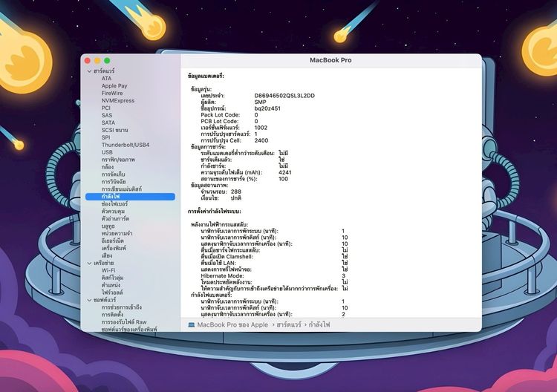Select เครื่องพิมพ์ (Printers) in the sidebar
Screen dimensions: 557x392
(x=114, y=248)
